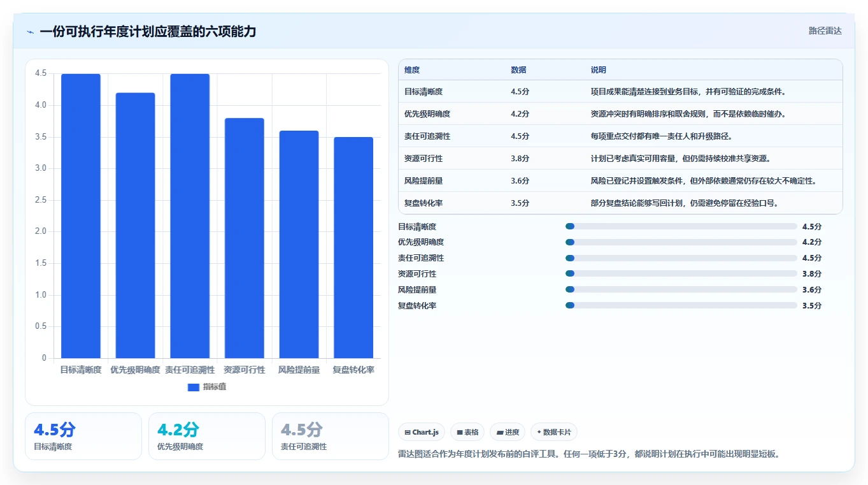Open the 4.2分 优先级明确度 data card

207,436
